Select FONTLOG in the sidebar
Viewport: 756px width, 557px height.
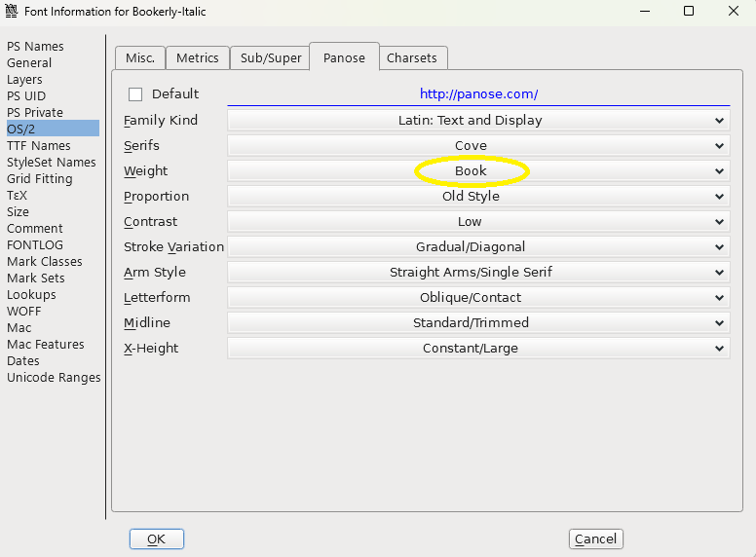(35, 244)
